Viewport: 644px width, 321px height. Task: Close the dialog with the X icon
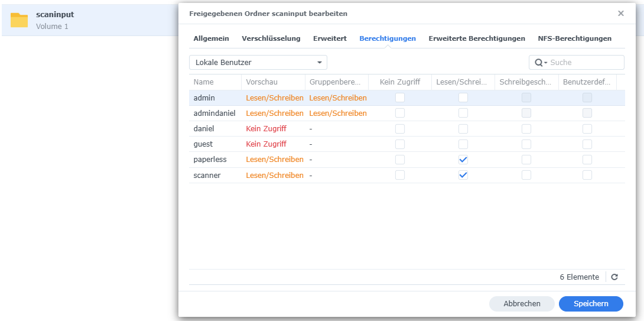tap(621, 14)
